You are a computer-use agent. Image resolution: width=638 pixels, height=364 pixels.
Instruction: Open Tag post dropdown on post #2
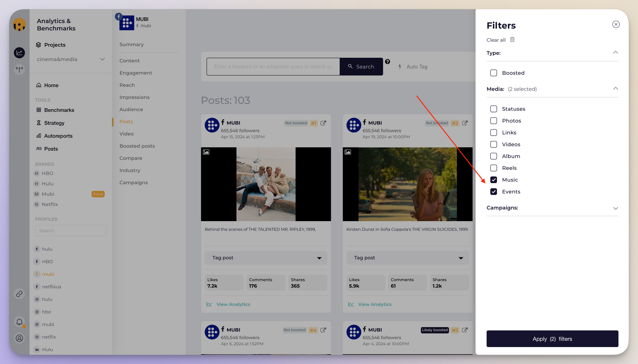click(x=407, y=258)
